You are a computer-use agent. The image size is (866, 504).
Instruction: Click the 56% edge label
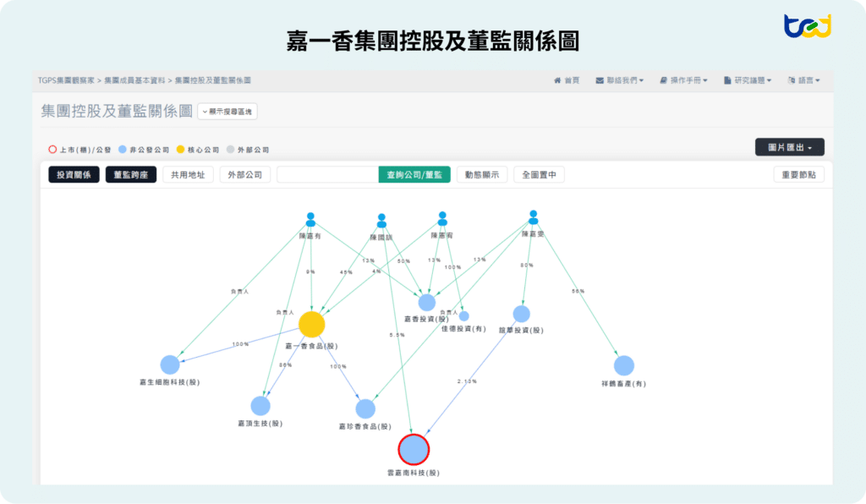coord(578,291)
